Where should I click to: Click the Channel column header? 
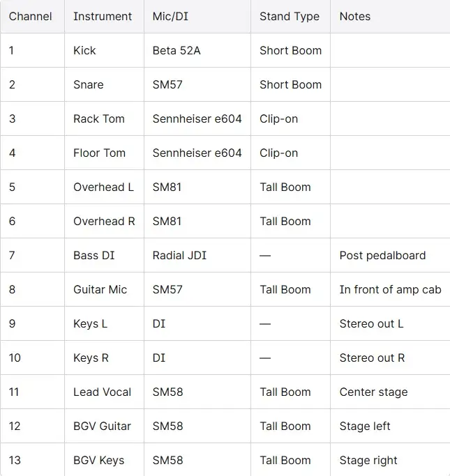tap(31, 16)
